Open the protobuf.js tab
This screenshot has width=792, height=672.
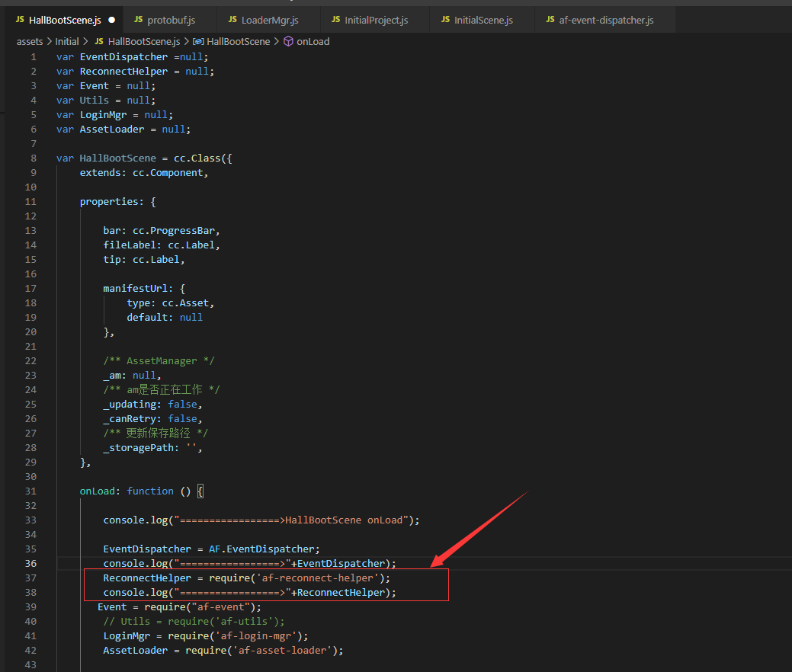coord(171,21)
